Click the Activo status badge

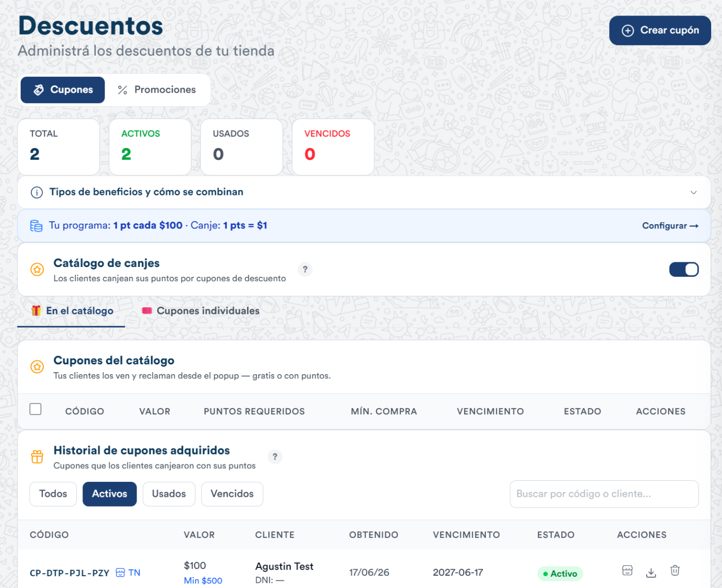[560, 574]
